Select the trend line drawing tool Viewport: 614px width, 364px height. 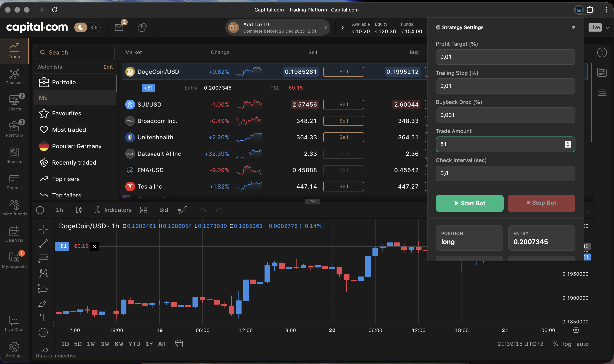pyautogui.click(x=43, y=243)
